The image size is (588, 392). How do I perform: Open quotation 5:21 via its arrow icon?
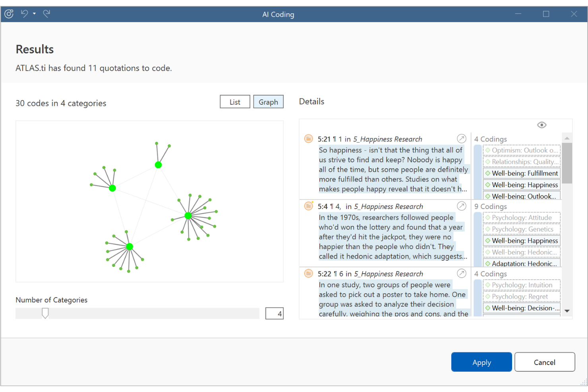coord(462,139)
